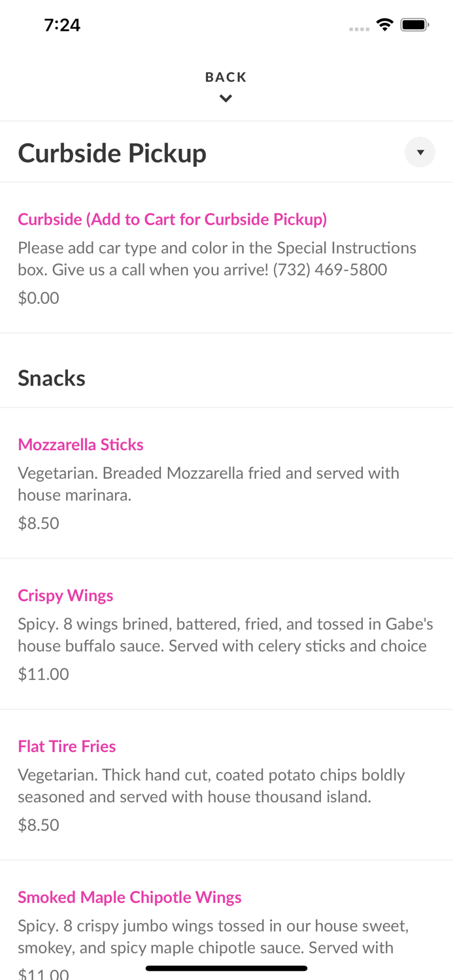Tap the battery status icon
The width and height of the screenshot is (453, 980).
click(414, 25)
